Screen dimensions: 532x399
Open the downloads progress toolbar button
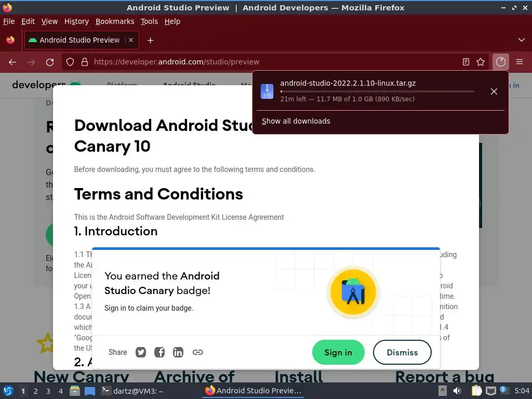501,62
